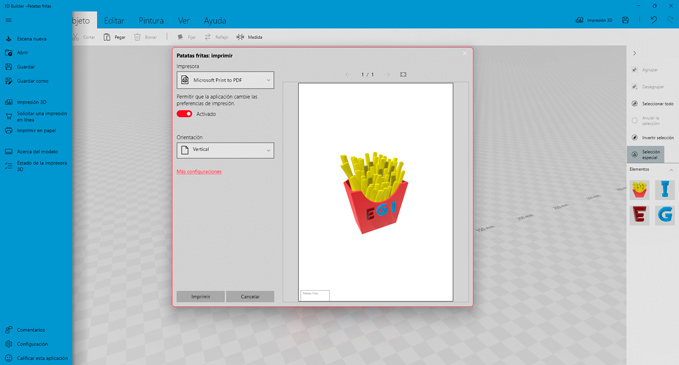This screenshot has width=679, height=365.
Task: Click Selección especial button
Action: pos(646,155)
